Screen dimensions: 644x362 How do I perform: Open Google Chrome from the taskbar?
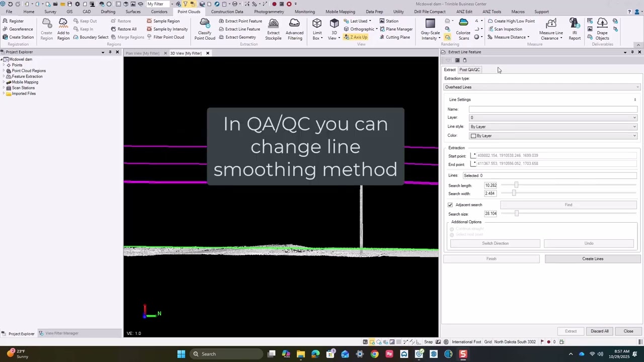pos(374,354)
